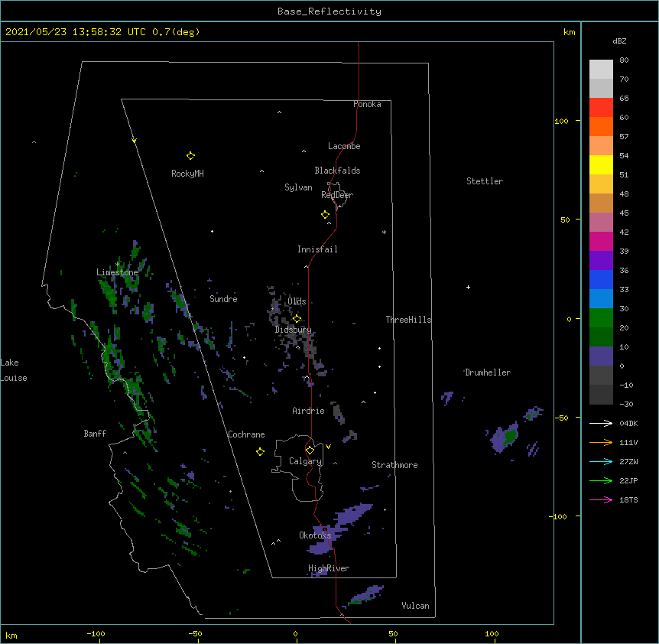The height and width of the screenshot is (644, 659).
Task: Click the RedDeer city label
Action: (337, 195)
